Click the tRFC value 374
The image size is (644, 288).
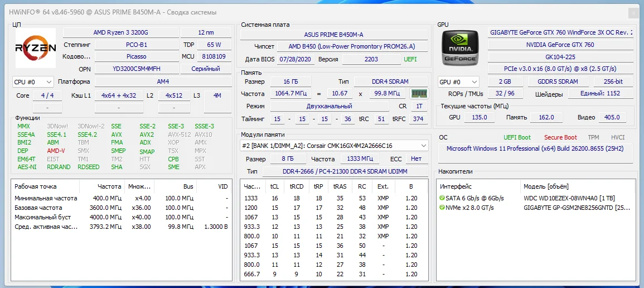[x=419, y=119]
